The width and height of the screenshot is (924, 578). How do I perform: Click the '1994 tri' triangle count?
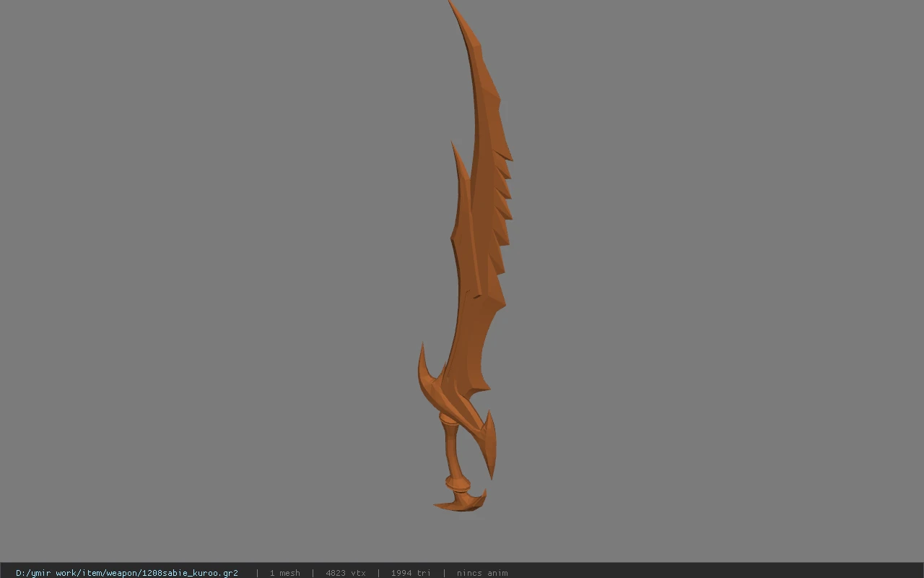(411, 573)
